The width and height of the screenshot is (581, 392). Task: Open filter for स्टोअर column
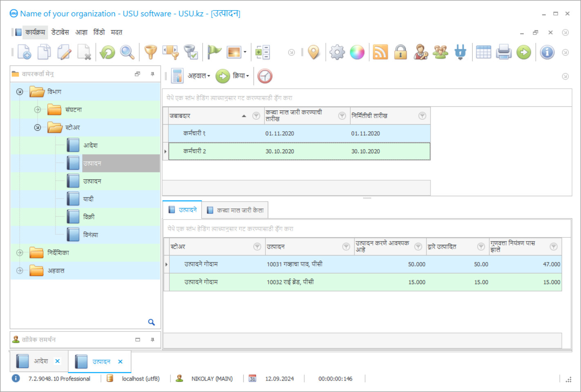(257, 246)
